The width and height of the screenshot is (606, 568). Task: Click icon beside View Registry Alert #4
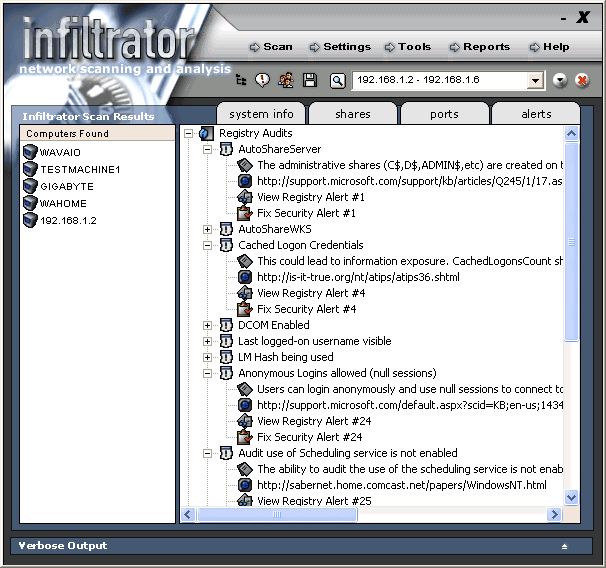245,293
